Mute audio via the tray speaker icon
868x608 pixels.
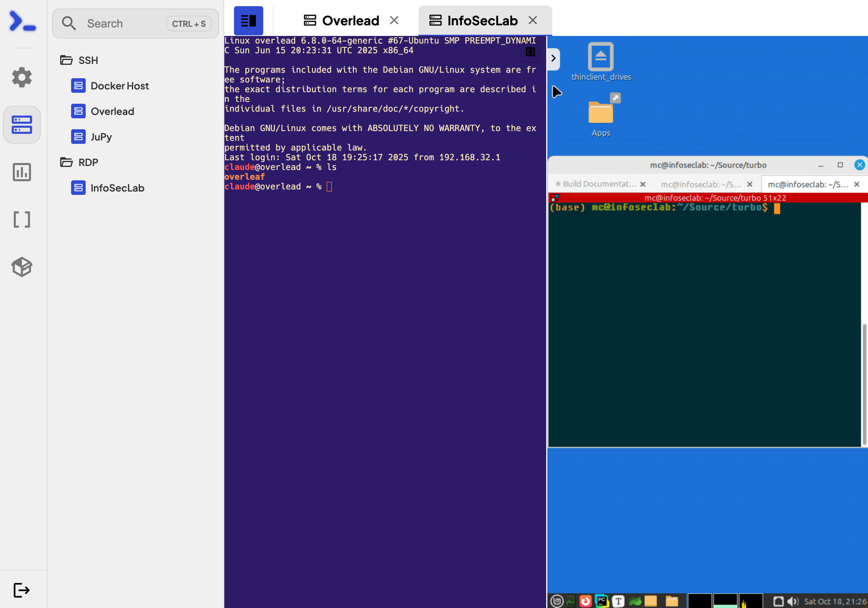[x=793, y=601]
